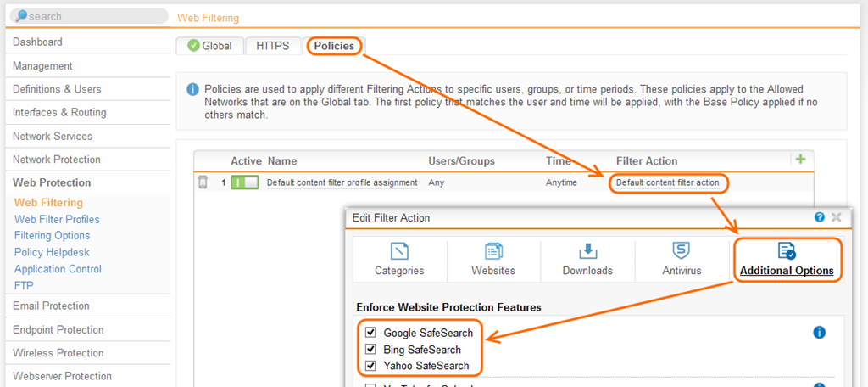This screenshot has width=868, height=387.
Task: Open the Antivirus settings icon
Action: tap(681, 251)
